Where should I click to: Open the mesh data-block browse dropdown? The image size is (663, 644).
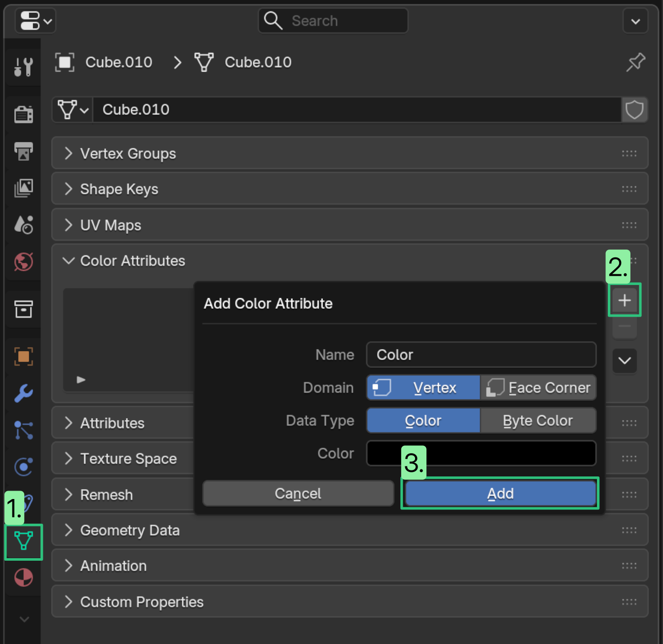tap(73, 109)
